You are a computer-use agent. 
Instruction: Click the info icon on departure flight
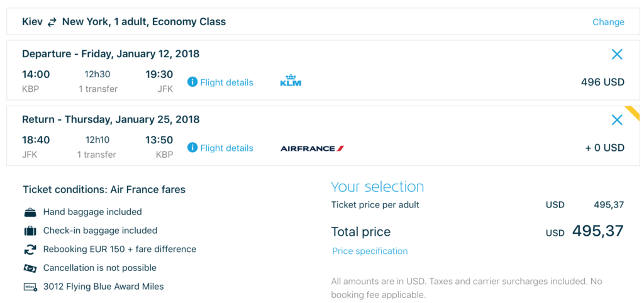(192, 82)
